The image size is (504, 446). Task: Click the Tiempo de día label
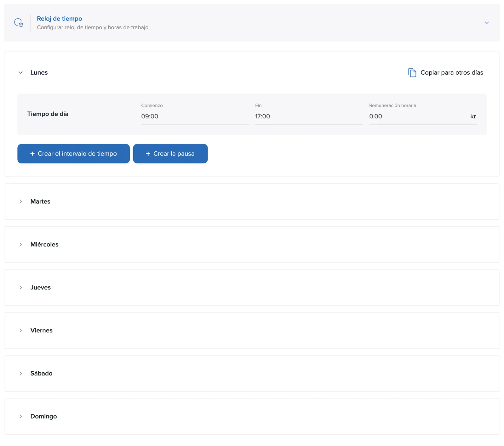[48, 114]
